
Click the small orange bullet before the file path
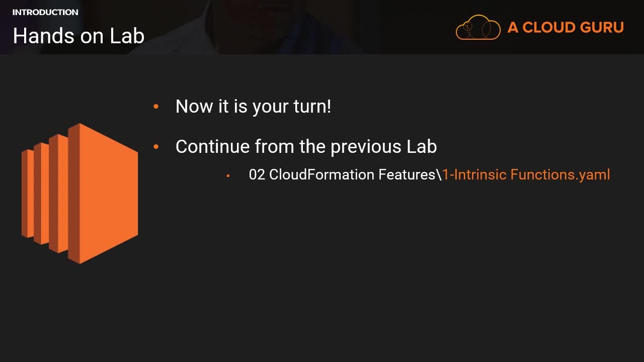pos(228,175)
